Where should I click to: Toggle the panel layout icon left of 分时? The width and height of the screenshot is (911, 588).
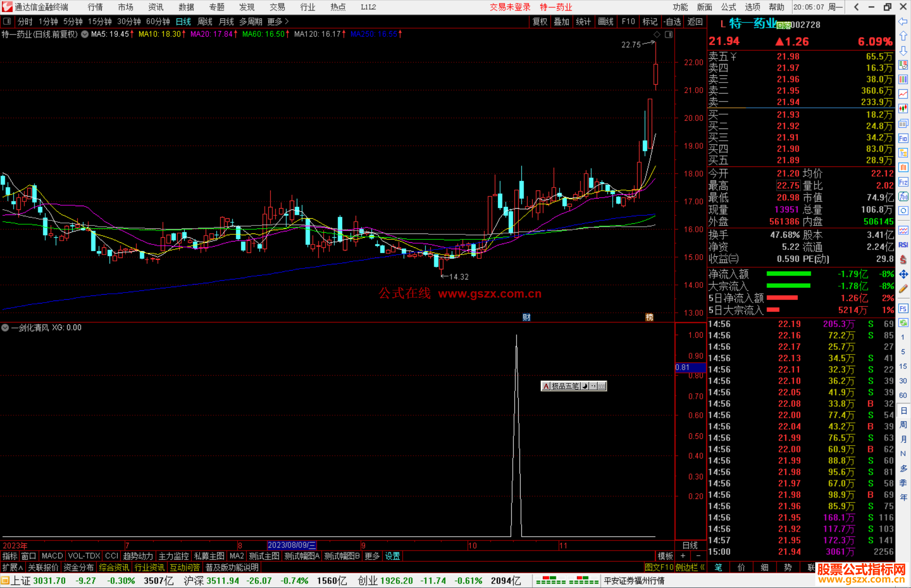pos(7,21)
